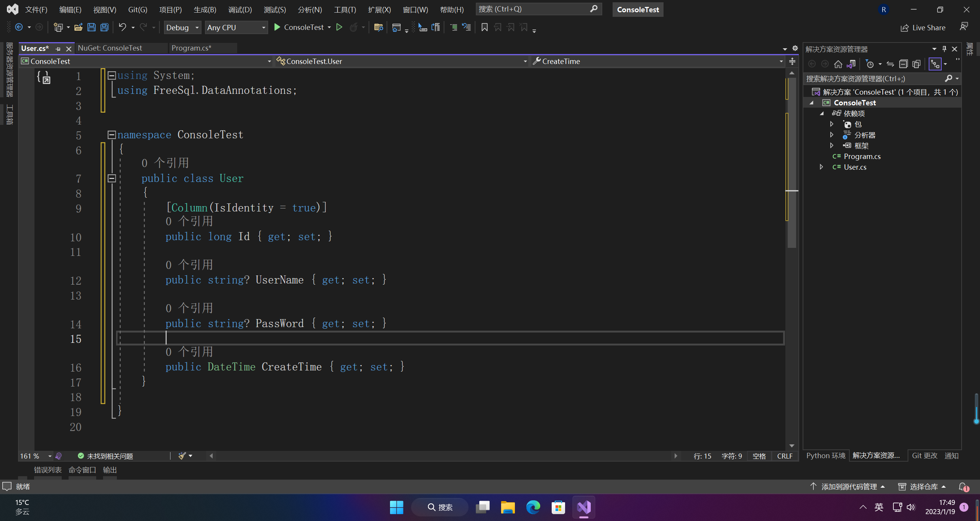Image resolution: width=980 pixels, height=521 pixels.
Task: Click Solution Explorer search field
Action: click(882, 79)
